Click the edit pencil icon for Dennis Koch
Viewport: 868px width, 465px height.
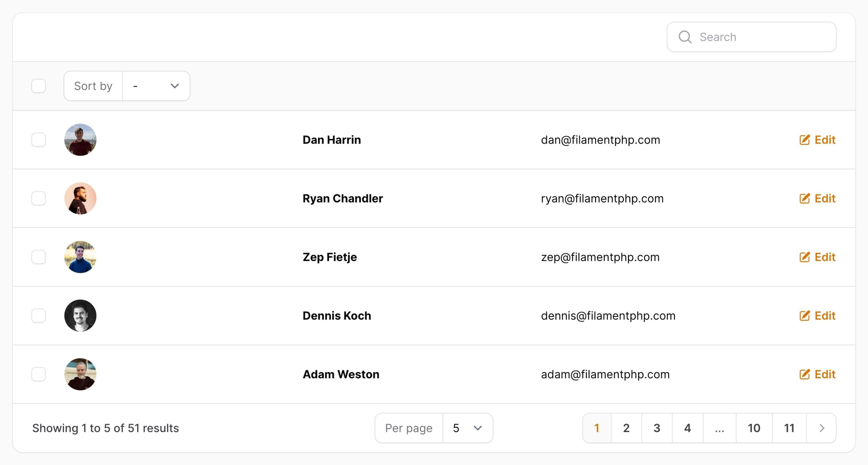pos(804,316)
